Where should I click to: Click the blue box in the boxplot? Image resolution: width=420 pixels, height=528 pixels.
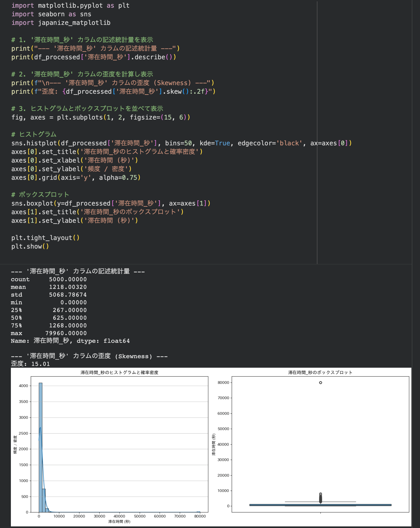[x=320, y=505]
